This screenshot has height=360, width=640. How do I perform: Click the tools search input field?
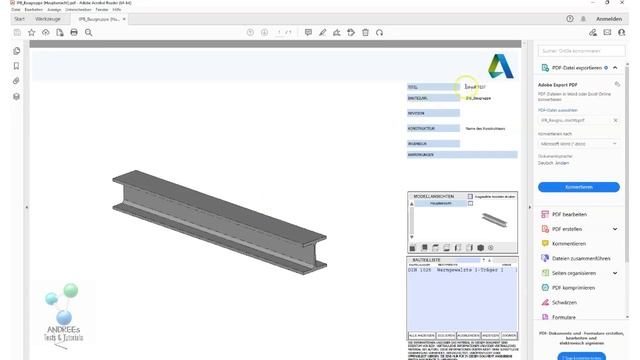[581, 51]
